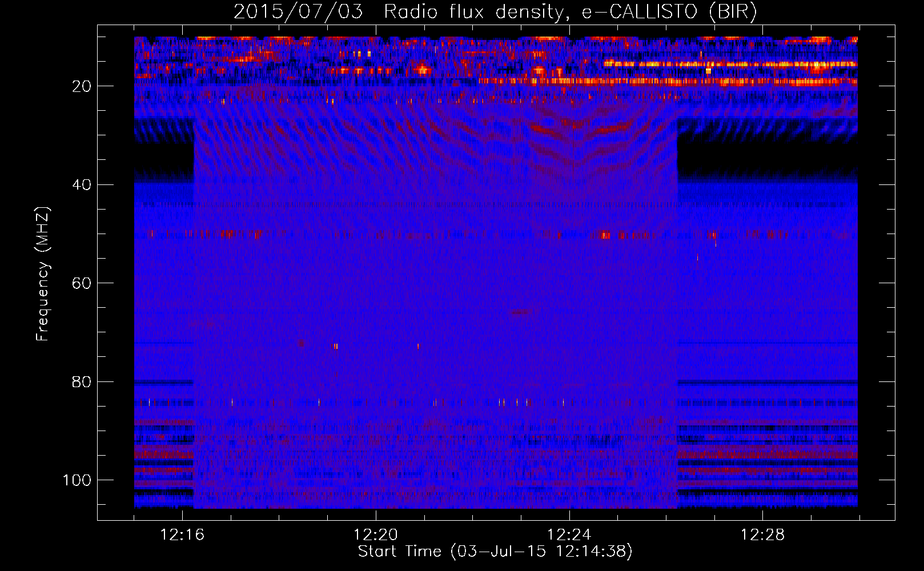
Task: Click the 80 MHz frequency tick label
Action: [x=82, y=381]
